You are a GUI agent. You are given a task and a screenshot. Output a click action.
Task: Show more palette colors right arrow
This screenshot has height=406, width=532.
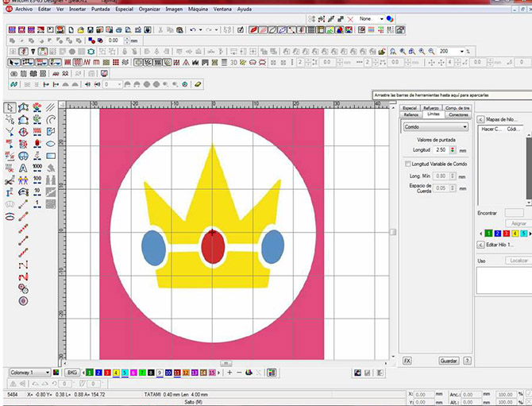pos(218,373)
